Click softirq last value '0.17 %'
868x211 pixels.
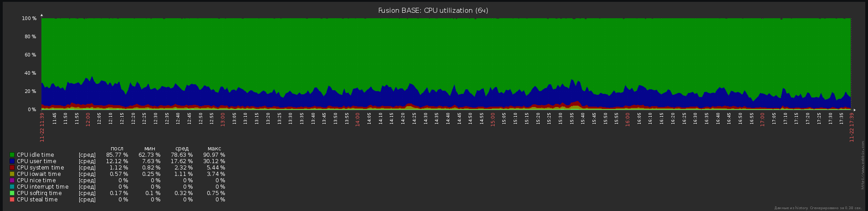[x=119, y=193]
